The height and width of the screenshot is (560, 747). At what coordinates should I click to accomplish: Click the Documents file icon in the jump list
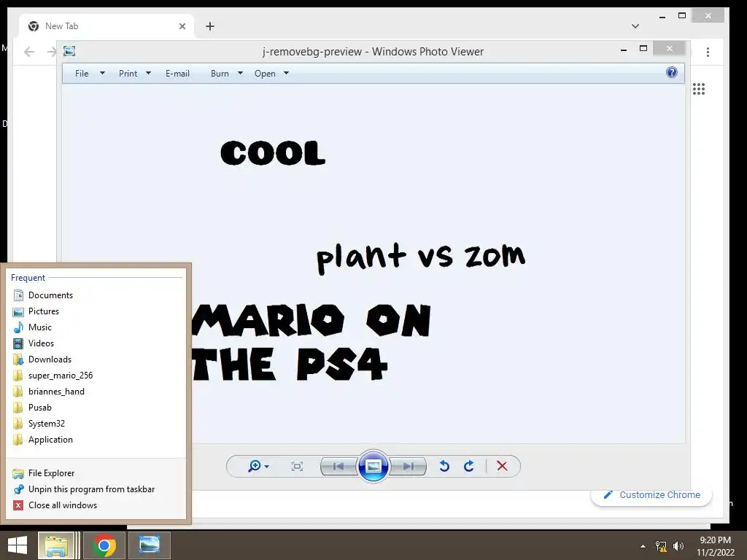[18, 295]
